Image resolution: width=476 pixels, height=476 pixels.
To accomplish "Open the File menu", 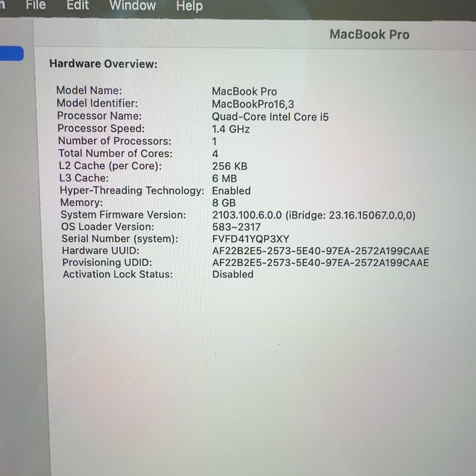I will coord(36,5).
